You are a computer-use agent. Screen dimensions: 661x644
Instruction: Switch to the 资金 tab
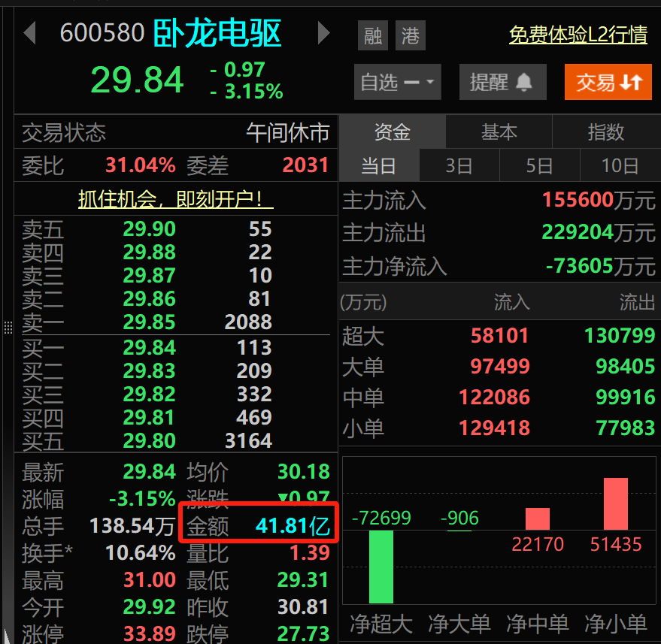point(393,132)
